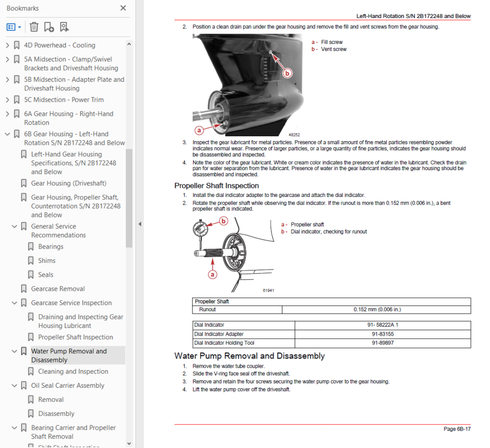Click the '91-83155' table cell

pyautogui.click(x=383, y=334)
